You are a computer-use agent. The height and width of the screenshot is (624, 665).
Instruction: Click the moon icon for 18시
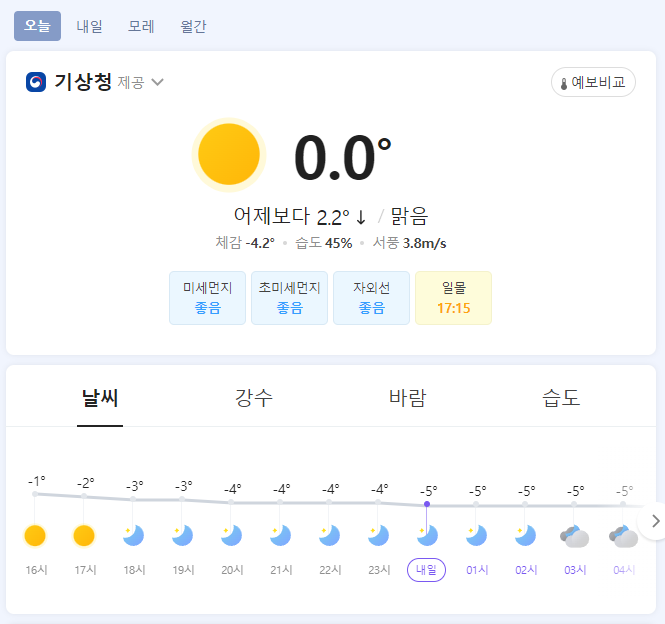coord(133,536)
